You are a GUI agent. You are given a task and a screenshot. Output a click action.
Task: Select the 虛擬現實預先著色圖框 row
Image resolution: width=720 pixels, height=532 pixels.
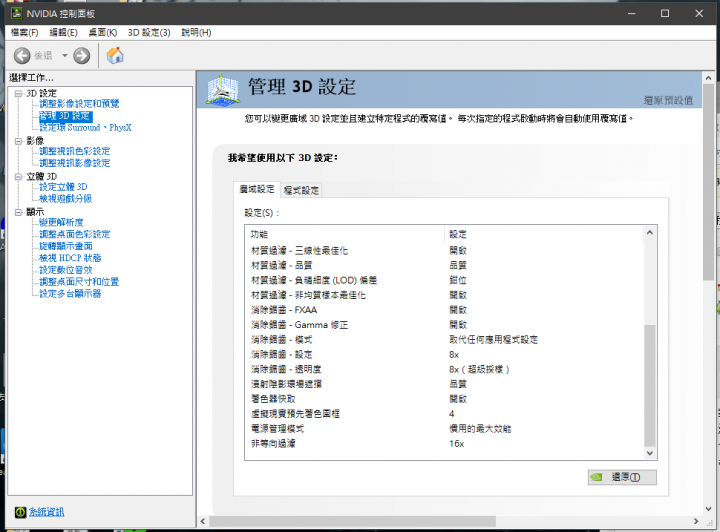444,414
